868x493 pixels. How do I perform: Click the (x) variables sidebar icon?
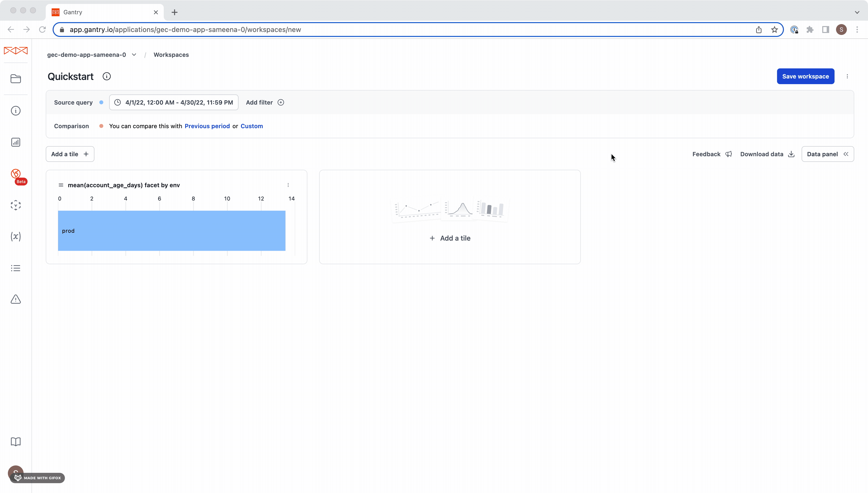click(15, 236)
